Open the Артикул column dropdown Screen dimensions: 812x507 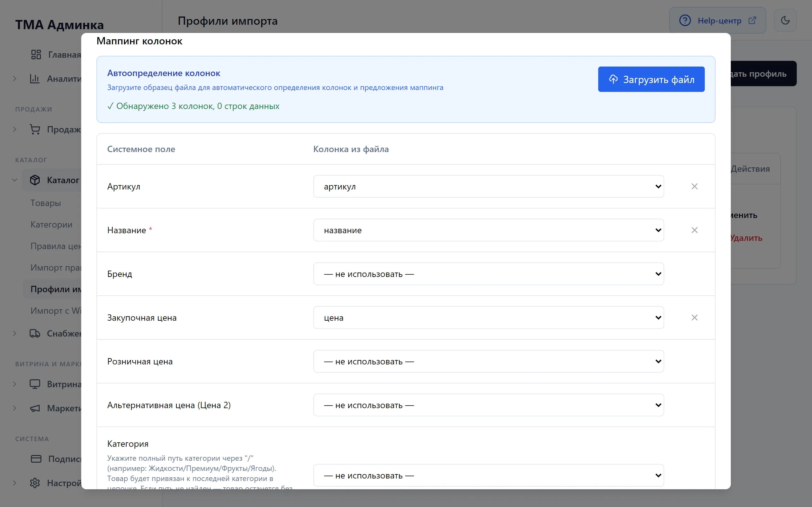pyautogui.click(x=488, y=186)
